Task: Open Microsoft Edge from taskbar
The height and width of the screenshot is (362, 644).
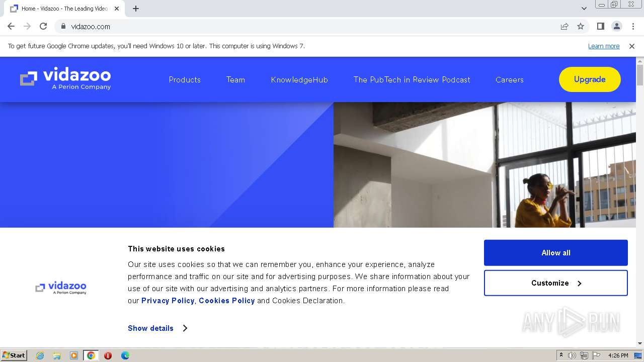Action: point(125,355)
